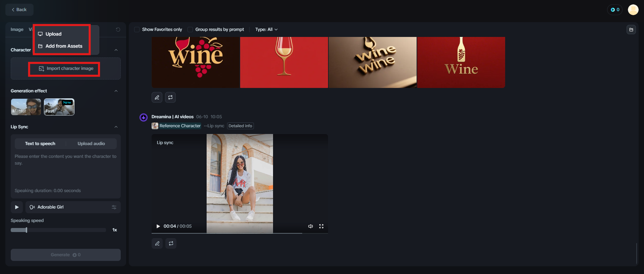644x274 pixels.
Task: Click the '06-10 10:05' timestamp text
Action: [209, 117]
